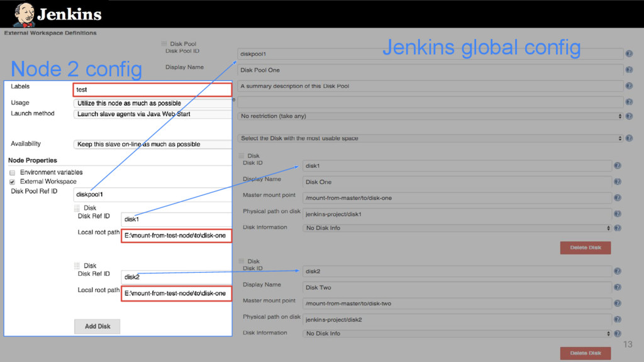Uncheck the External Workspace checkbox
Image resolution: width=644 pixels, height=362 pixels.
coord(13,182)
